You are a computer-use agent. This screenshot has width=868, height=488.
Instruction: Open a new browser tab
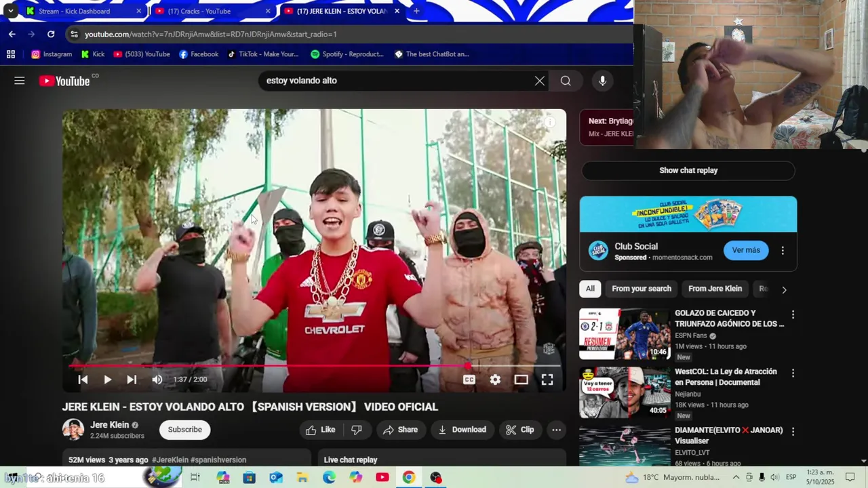coord(416,11)
